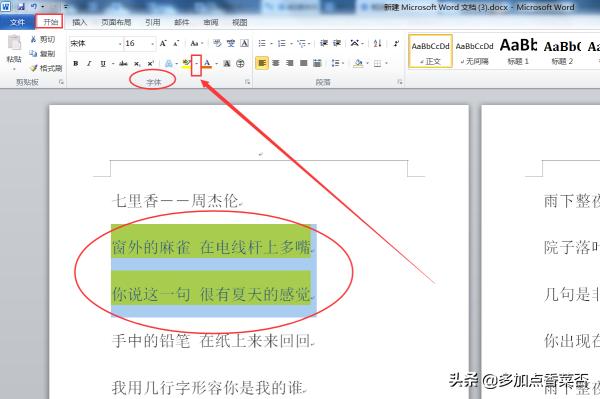This screenshot has width=600, height=399.
Task: Click the title line 七里香——周杰伦
Action: [176, 201]
